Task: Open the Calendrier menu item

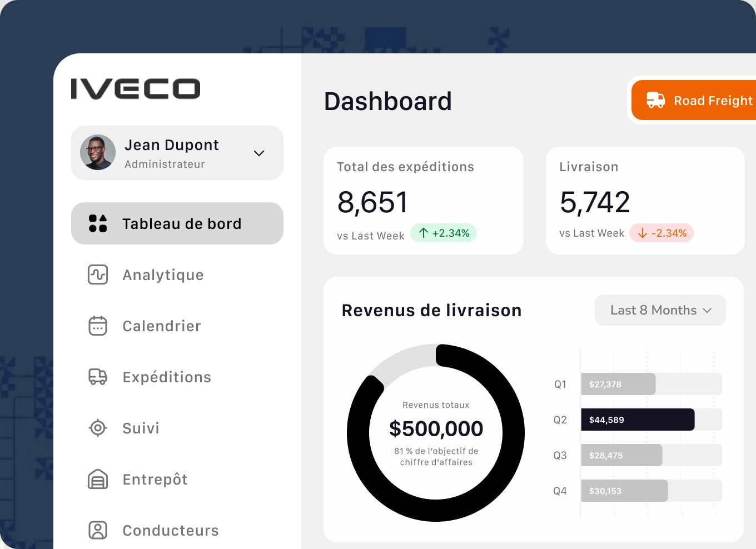Action: click(x=177, y=326)
